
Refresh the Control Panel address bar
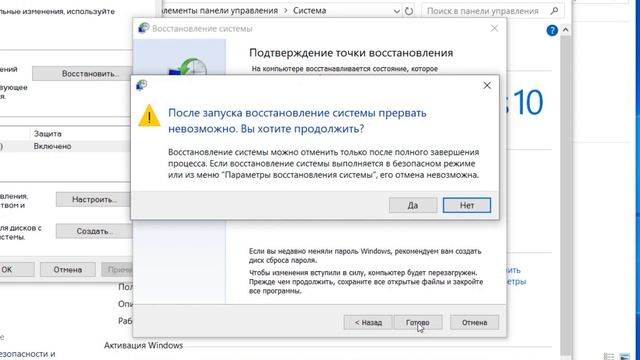[x=409, y=11]
